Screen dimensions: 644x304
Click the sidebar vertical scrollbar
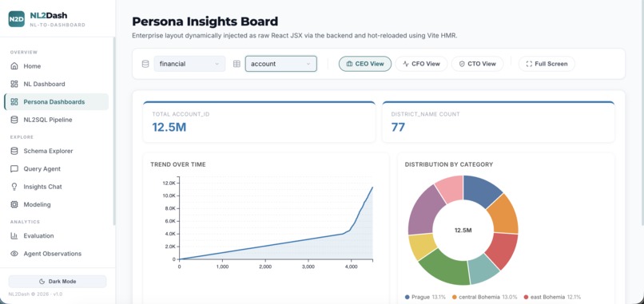pyautogui.click(x=114, y=132)
